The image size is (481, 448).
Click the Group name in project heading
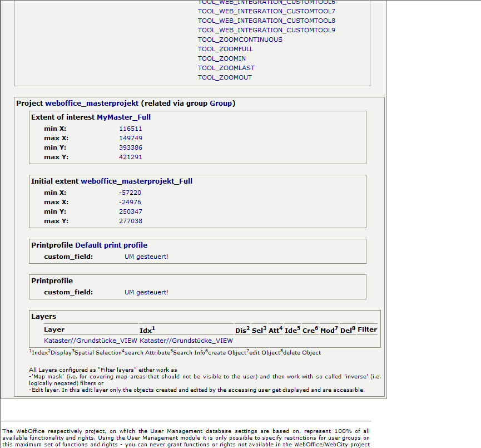pos(221,104)
